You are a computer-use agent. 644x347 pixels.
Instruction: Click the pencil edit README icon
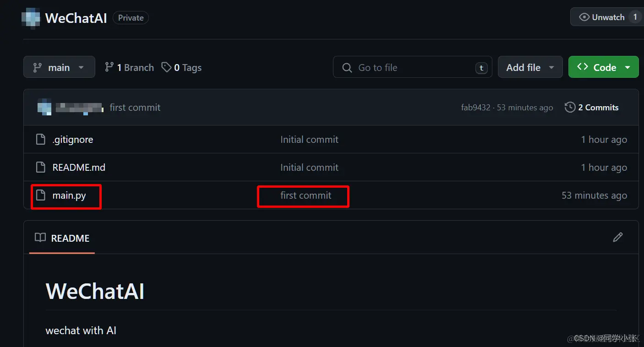point(617,237)
